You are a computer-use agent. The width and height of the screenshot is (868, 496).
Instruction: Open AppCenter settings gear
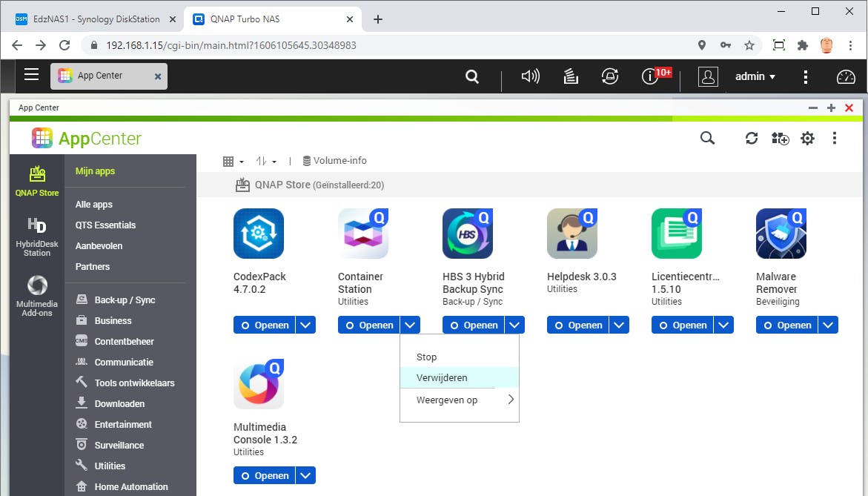click(x=808, y=138)
